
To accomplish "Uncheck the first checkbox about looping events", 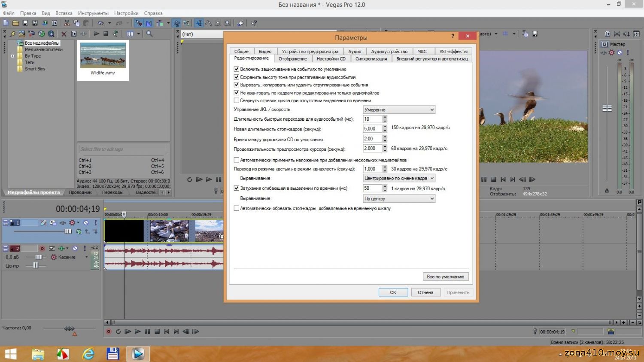I will [236, 69].
